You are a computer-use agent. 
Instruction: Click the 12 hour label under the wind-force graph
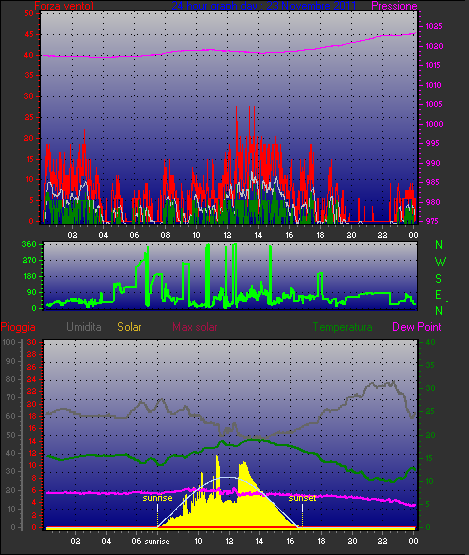coord(227,235)
